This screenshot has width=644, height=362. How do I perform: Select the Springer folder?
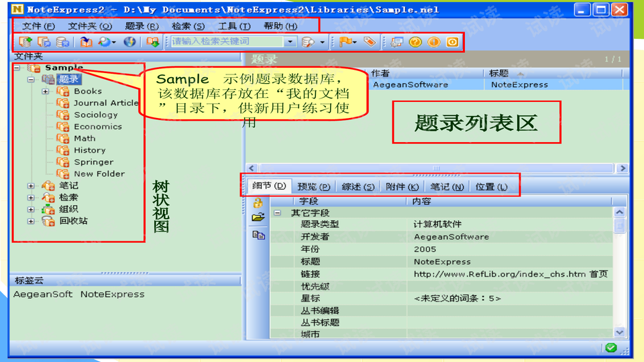point(94,162)
